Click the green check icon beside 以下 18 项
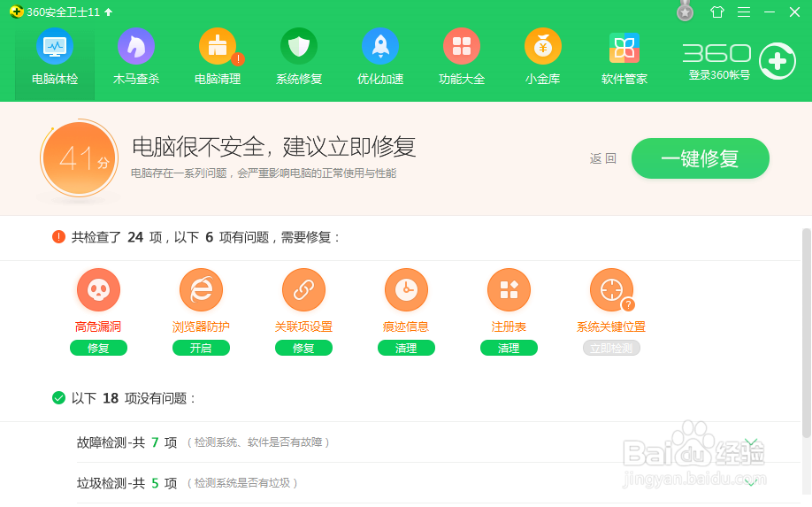Viewport: 812px width, 507px height. (58, 398)
